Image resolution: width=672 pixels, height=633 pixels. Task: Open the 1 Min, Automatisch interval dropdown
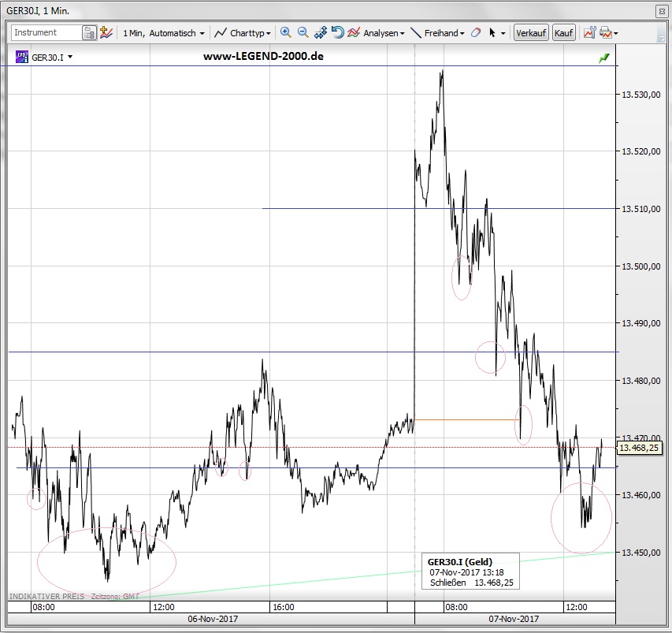164,33
